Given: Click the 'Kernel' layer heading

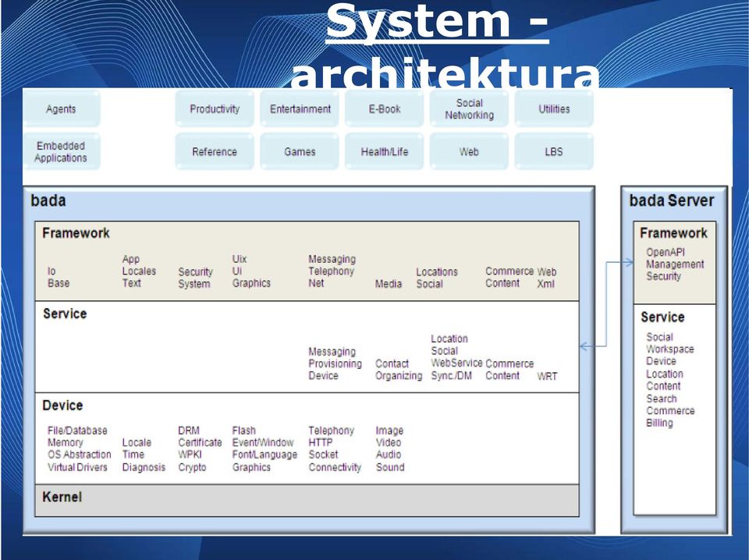Looking at the screenshot, I should pos(62,497).
